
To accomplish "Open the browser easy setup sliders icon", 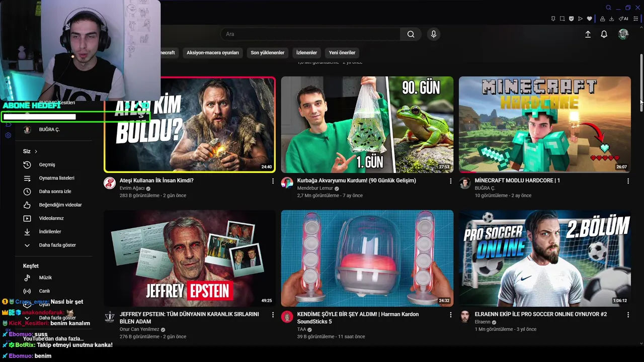I will point(635,19).
